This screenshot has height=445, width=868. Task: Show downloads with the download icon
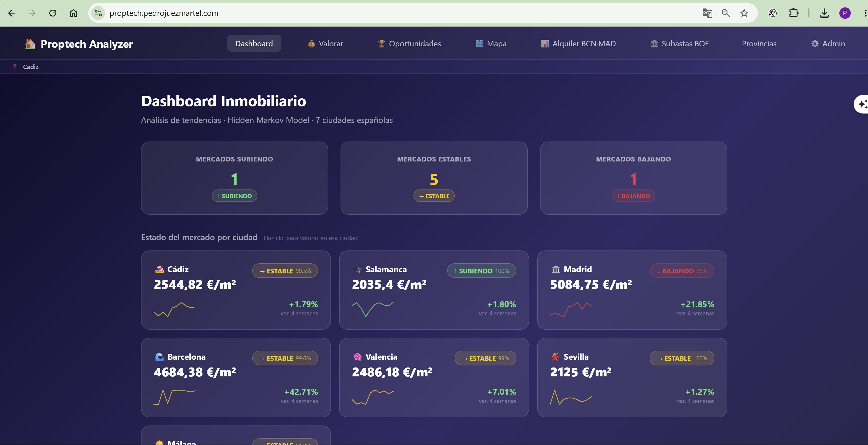pyautogui.click(x=824, y=13)
